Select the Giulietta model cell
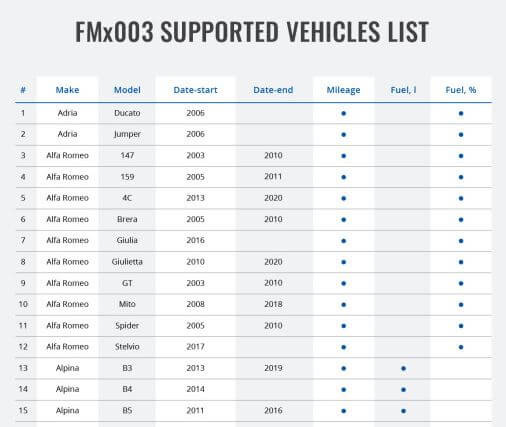The height and width of the screenshot is (427, 506). (127, 262)
